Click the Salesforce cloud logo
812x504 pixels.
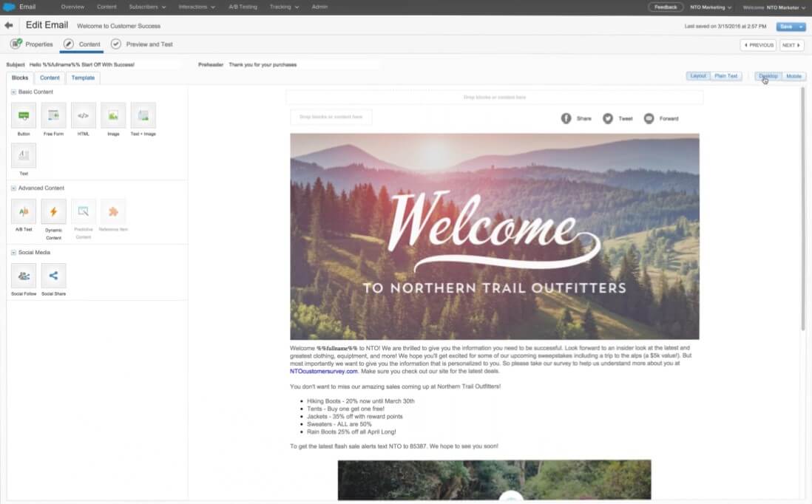coord(8,7)
